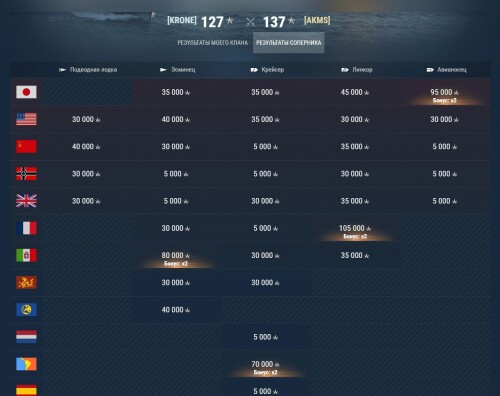
Task: Click the United Kingdom flag icon
Action: [x=26, y=201]
